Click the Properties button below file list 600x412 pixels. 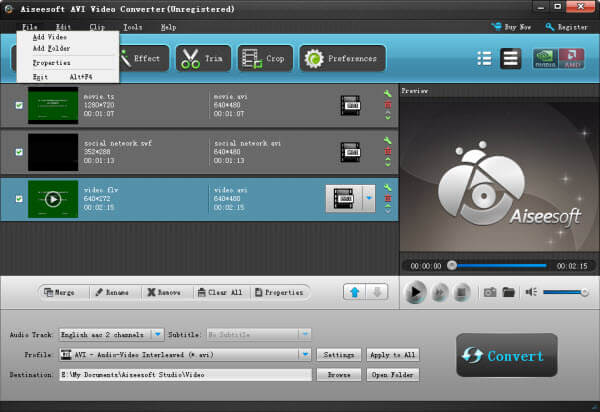pyautogui.click(x=279, y=293)
